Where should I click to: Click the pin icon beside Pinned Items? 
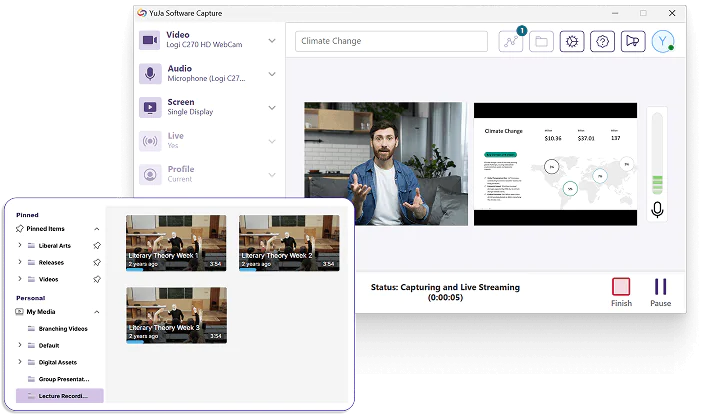tap(20, 229)
